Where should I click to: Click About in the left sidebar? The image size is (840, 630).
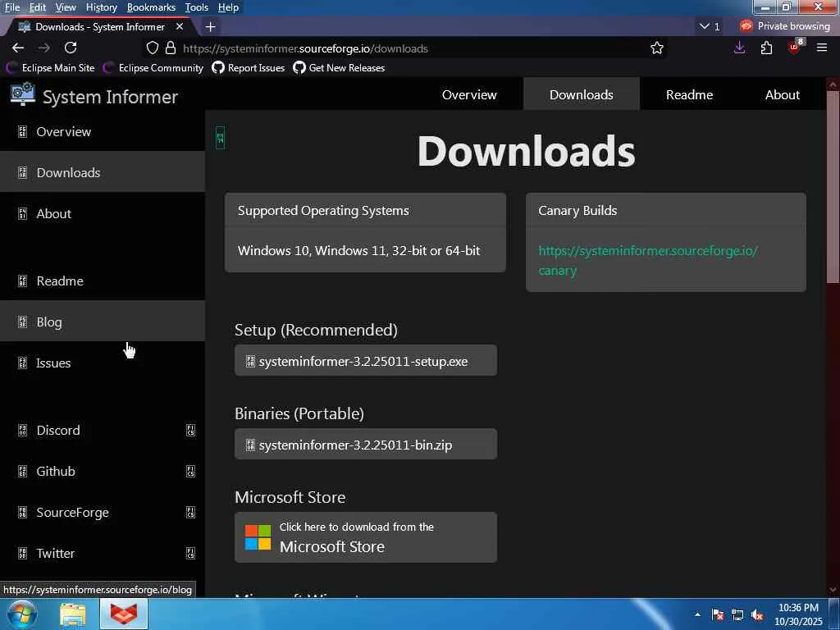click(x=103, y=214)
